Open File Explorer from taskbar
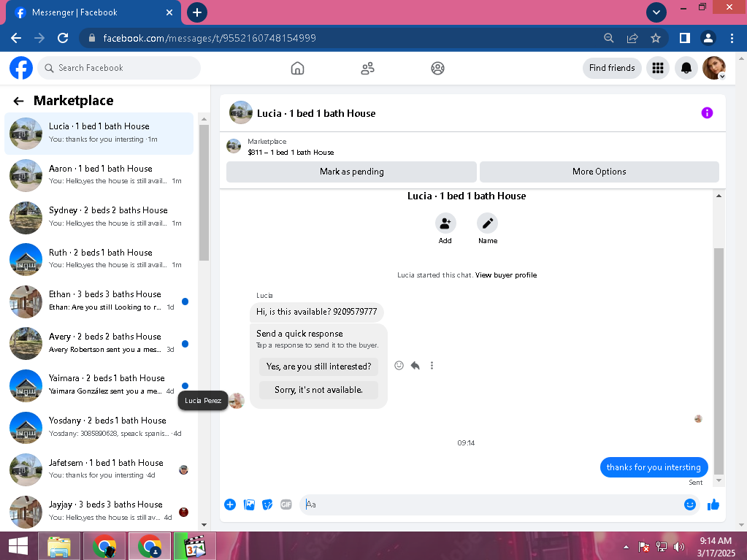 click(x=59, y=546)
